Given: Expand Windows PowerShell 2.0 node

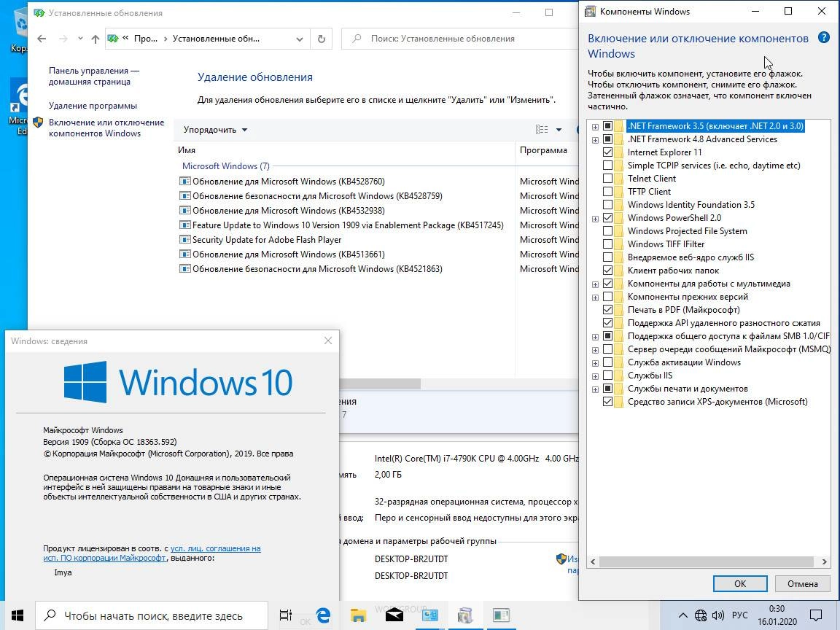Looking at the screenshot, I should 595,219.
